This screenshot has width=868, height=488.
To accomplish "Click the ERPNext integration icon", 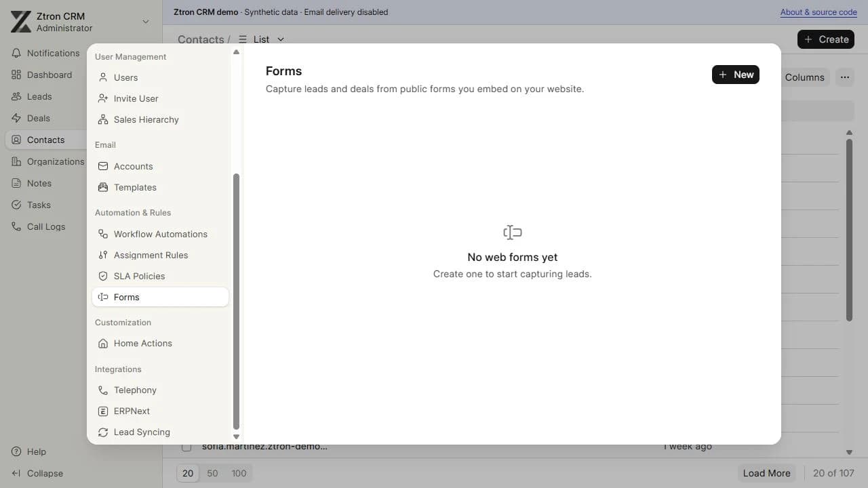I will click(x=103, y=411).
